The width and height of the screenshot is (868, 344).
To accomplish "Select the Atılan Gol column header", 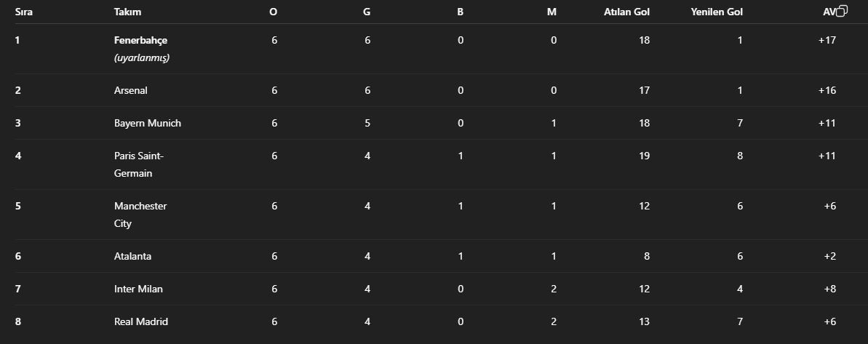I will tap(626, 12).
